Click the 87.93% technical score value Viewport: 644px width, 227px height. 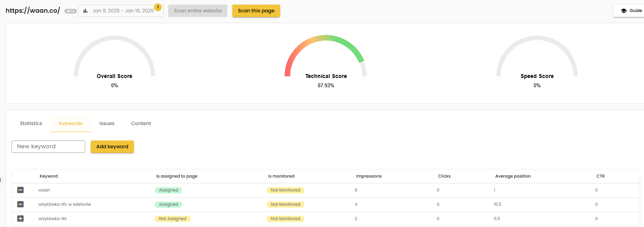326,86
